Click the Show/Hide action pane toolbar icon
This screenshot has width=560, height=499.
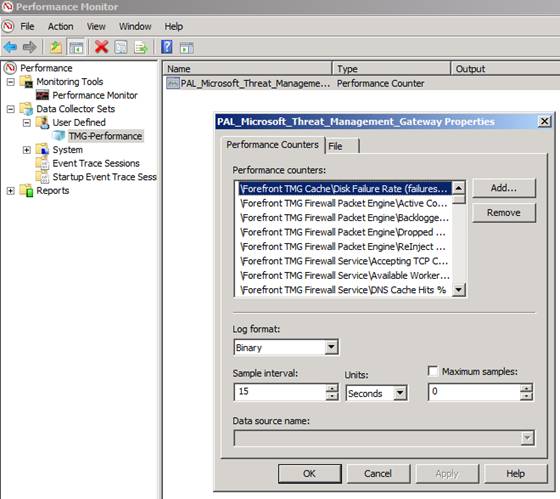(186, 47)
